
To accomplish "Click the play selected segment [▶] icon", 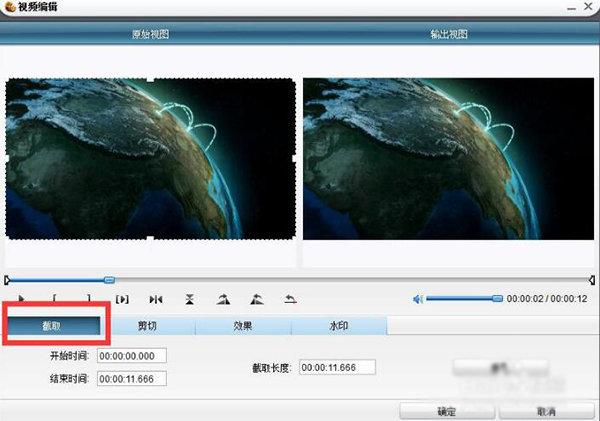I will coord(122,299).
